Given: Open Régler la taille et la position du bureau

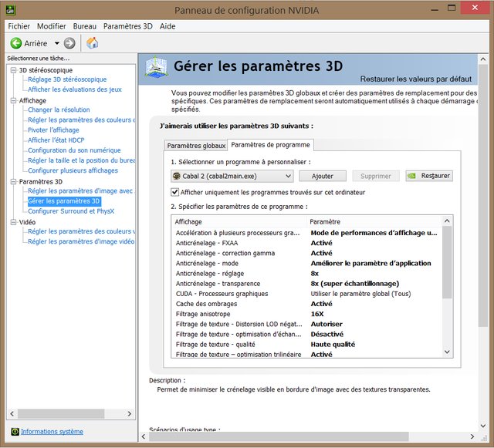Looking at the screenshot, I should click(81, 160).
